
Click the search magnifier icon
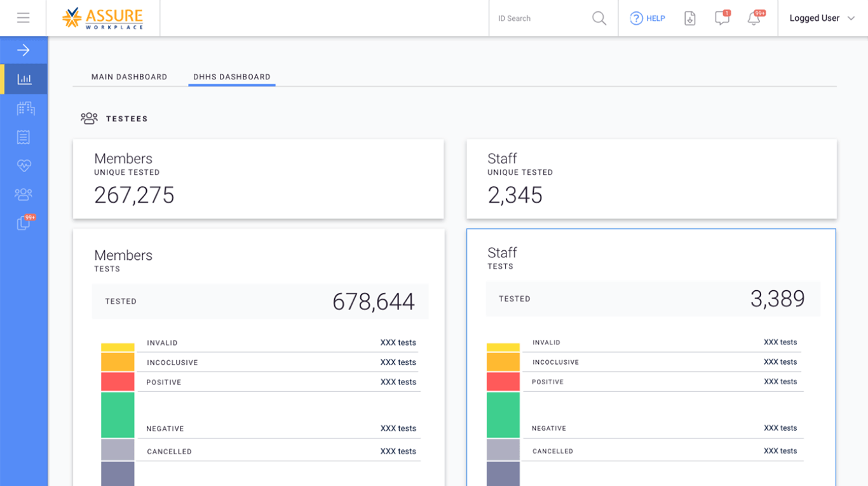click(599, 18)
